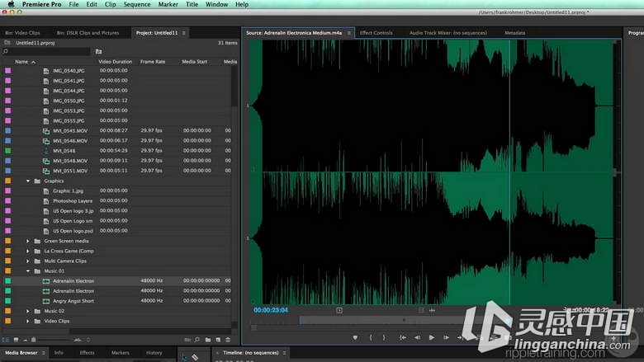Click the Adrenalin Electron audio icon in selected row

(46, 281)
